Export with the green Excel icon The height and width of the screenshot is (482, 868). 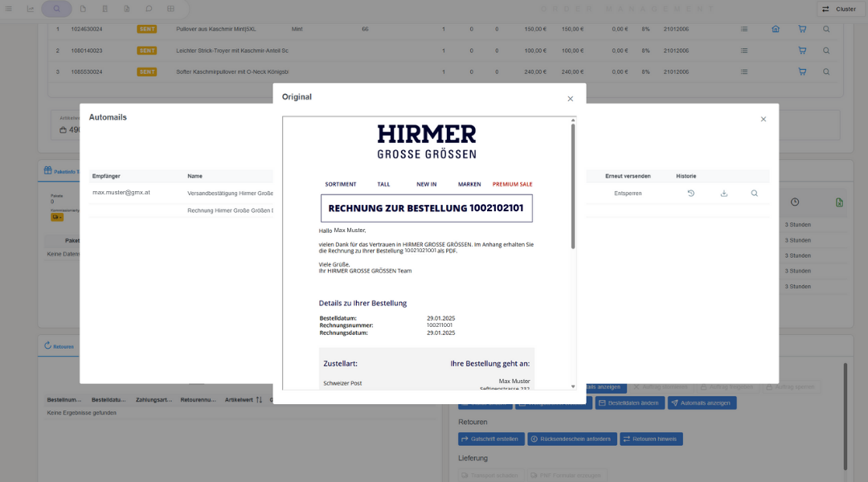[x=839, y=202]
